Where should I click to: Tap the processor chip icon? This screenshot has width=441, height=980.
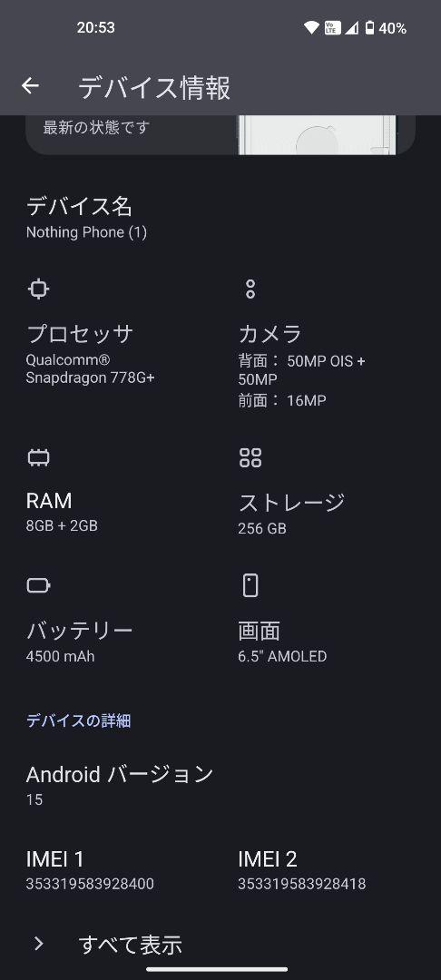click(39, 289)
